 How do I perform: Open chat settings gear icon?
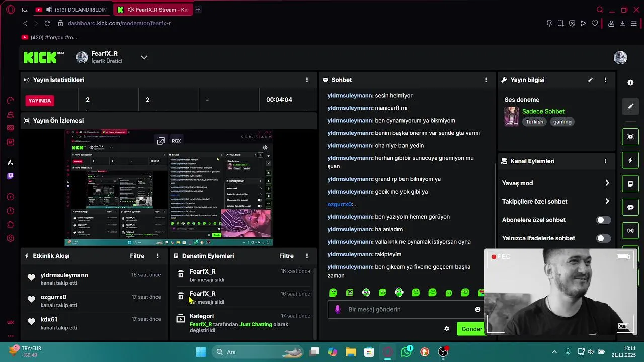coord(446,329)
